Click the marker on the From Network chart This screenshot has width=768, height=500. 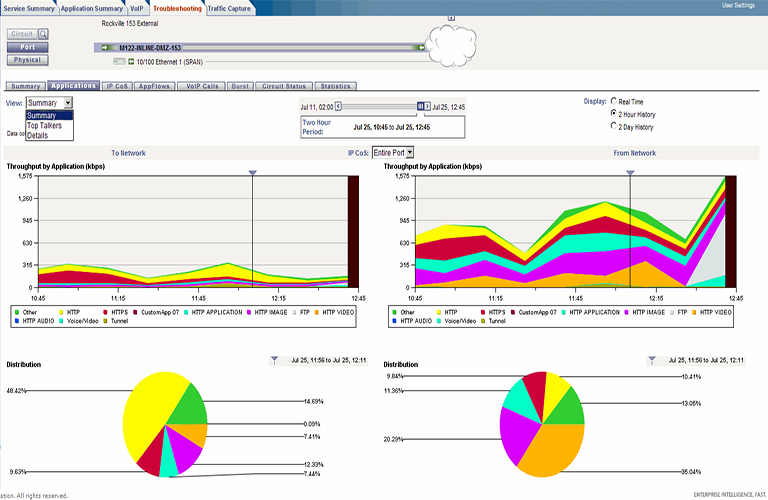tap(630, 173)
